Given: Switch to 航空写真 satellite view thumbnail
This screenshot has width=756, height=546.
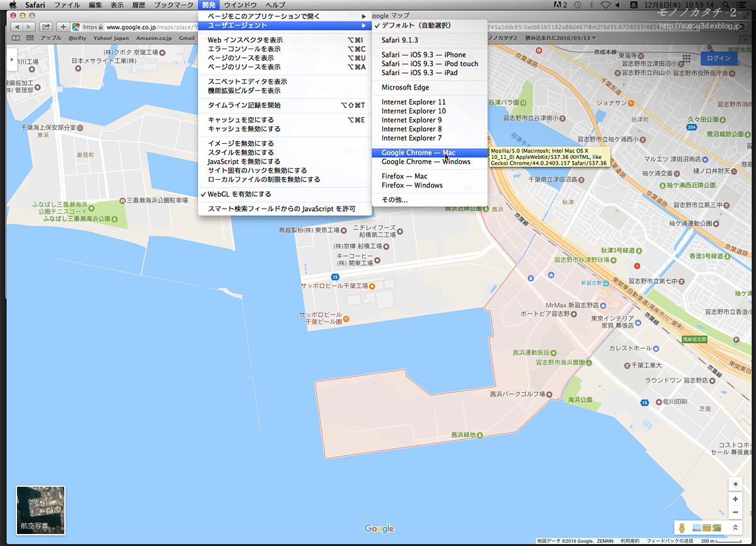Looking at the screenshot, I should [x=40, y=510].
